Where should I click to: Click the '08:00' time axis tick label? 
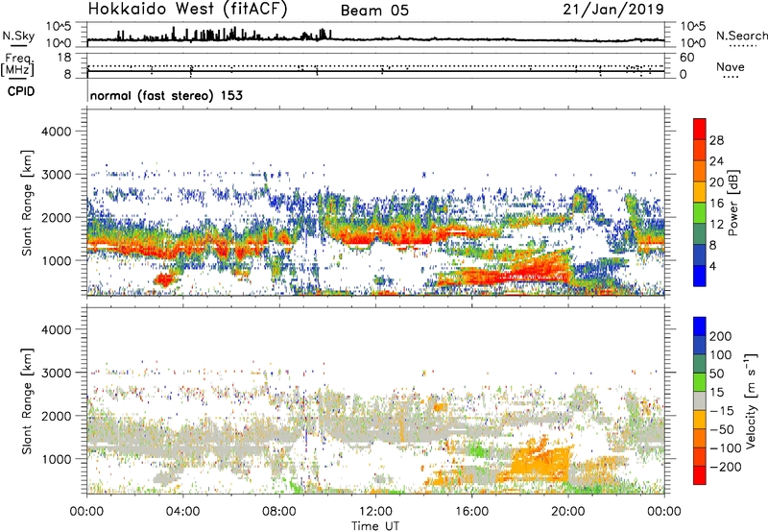[279, 512]
